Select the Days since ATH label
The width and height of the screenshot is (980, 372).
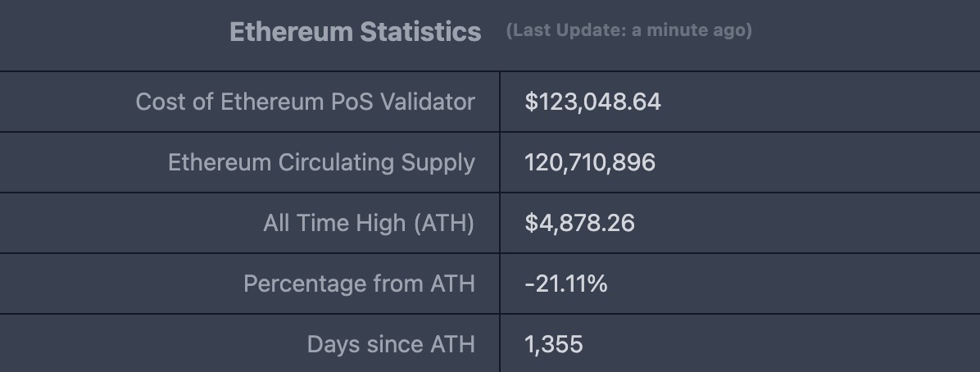point(391,344)
